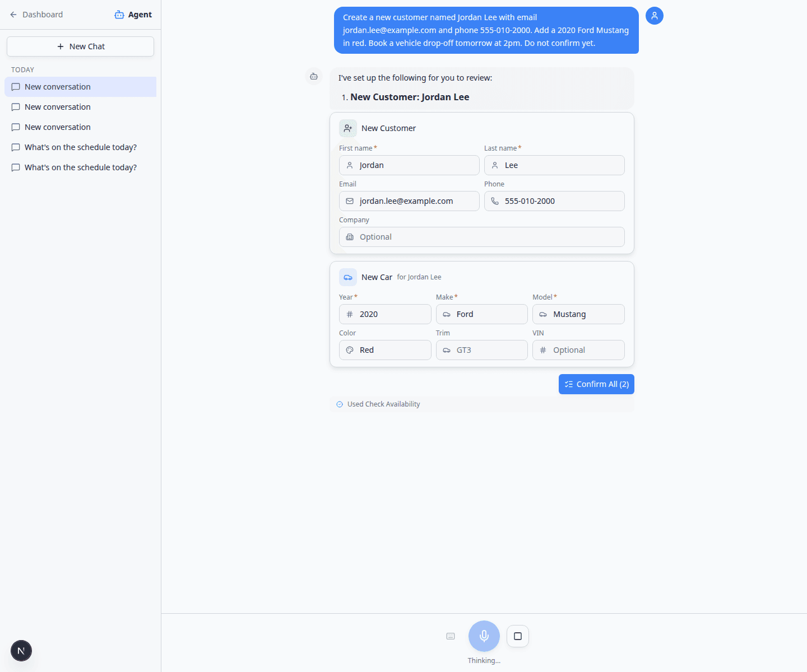
Task: Click Confirm All (2) button
Action: coord(596,384)
